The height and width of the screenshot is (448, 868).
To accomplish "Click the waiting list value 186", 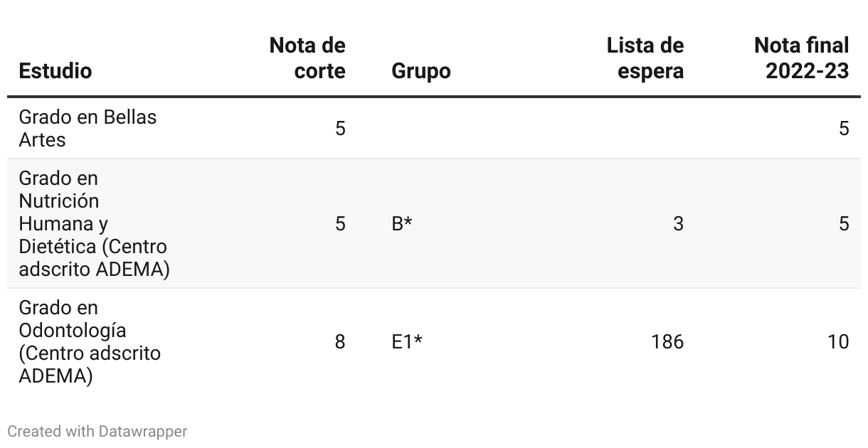I will [667, 342].
